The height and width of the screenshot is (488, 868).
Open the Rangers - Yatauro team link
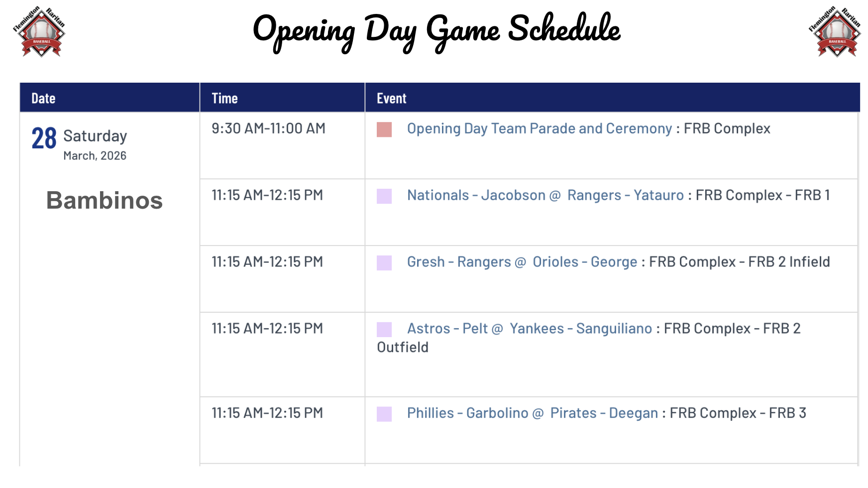click(626, 195)
